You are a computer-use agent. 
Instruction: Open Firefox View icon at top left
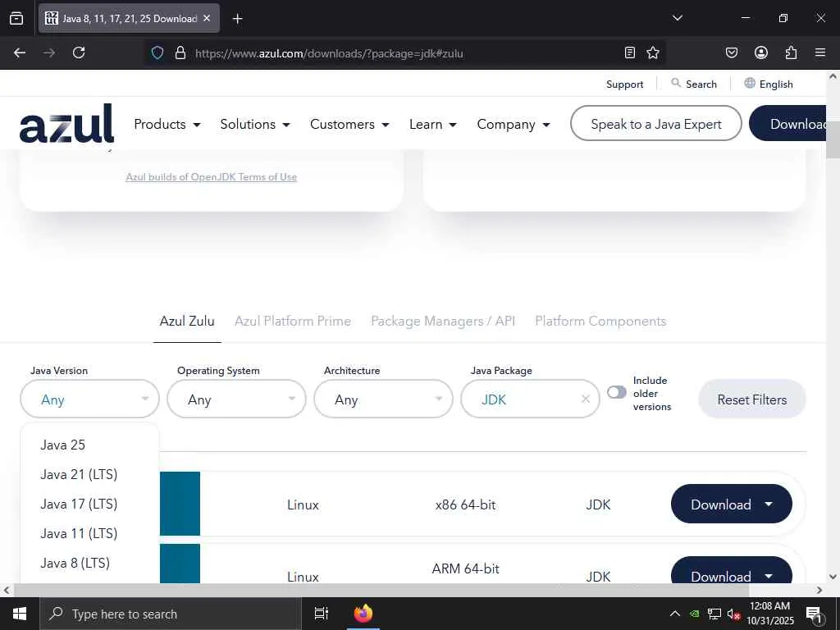pyautogui.click(x=16, y=18)
